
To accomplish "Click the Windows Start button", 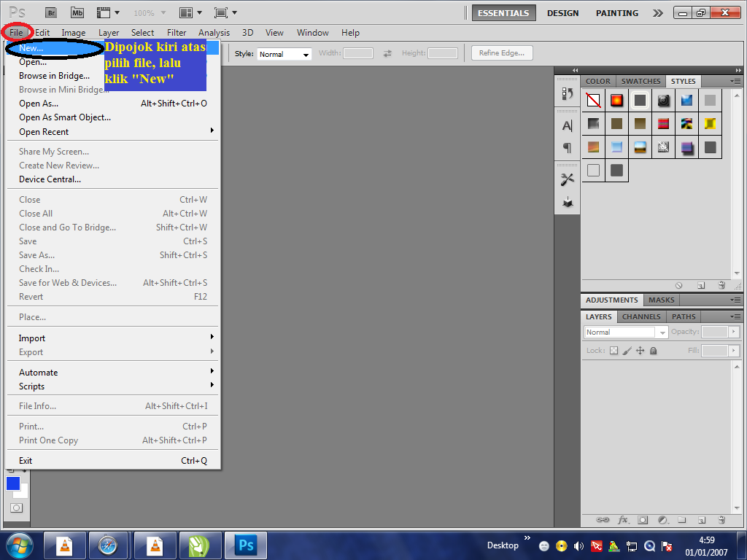I will (19, 545).
